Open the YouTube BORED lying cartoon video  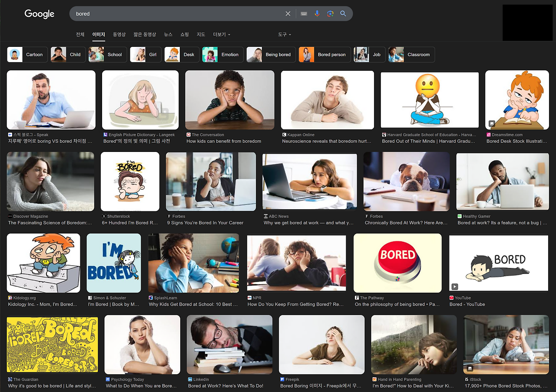tap(499, 263)
